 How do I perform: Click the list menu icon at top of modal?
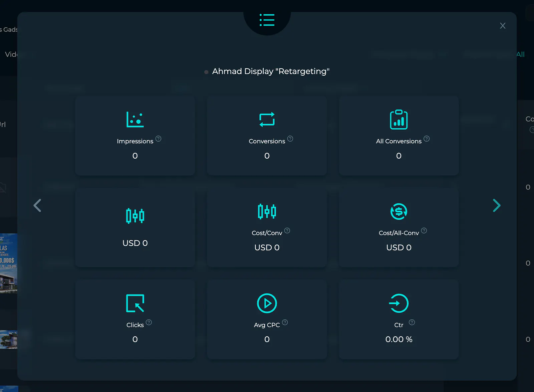(267, 20)
